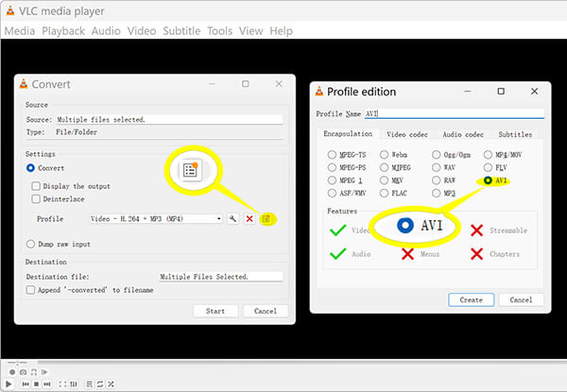Maximize the Profile edition window
This screenshot has height=392, width=567.
[x=501, y=92]
